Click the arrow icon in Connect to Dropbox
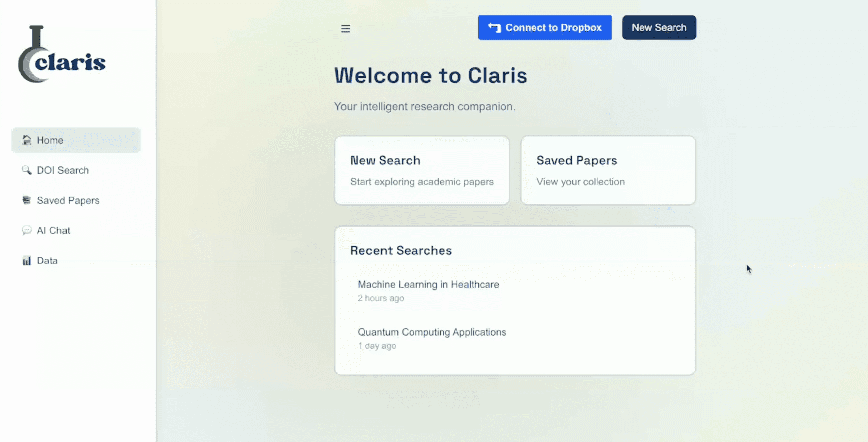The image size is (868, 442). 494,28
